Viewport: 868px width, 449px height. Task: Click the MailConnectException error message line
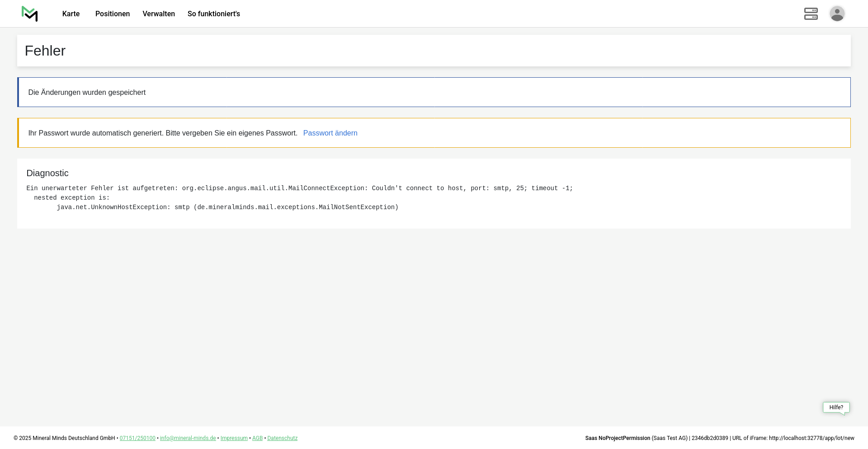299,188
